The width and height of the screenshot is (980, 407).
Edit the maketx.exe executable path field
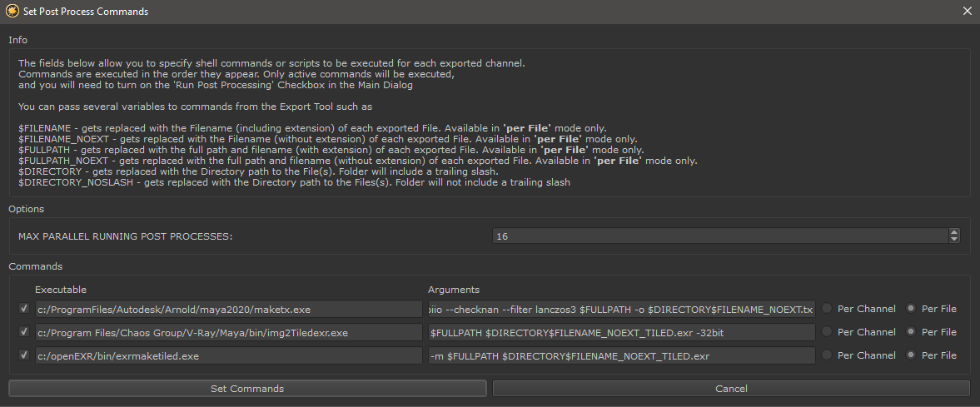tap(228, 309)
